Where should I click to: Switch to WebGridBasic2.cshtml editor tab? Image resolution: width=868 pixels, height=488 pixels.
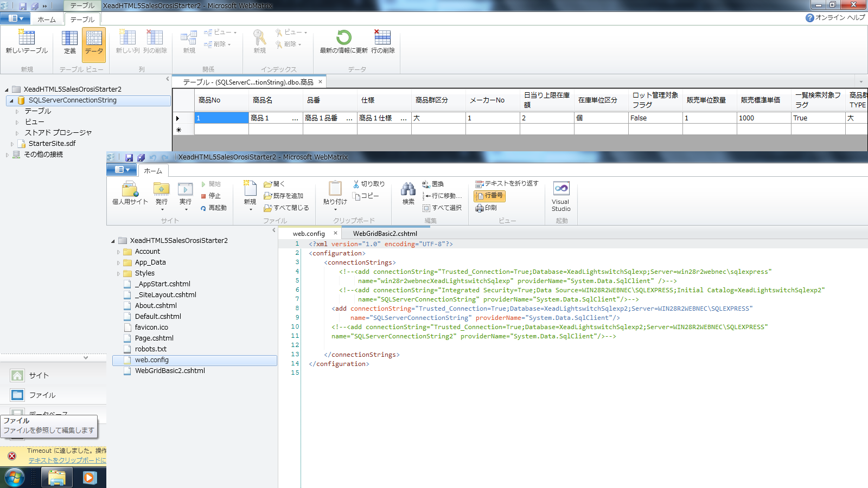pos(385,234)
